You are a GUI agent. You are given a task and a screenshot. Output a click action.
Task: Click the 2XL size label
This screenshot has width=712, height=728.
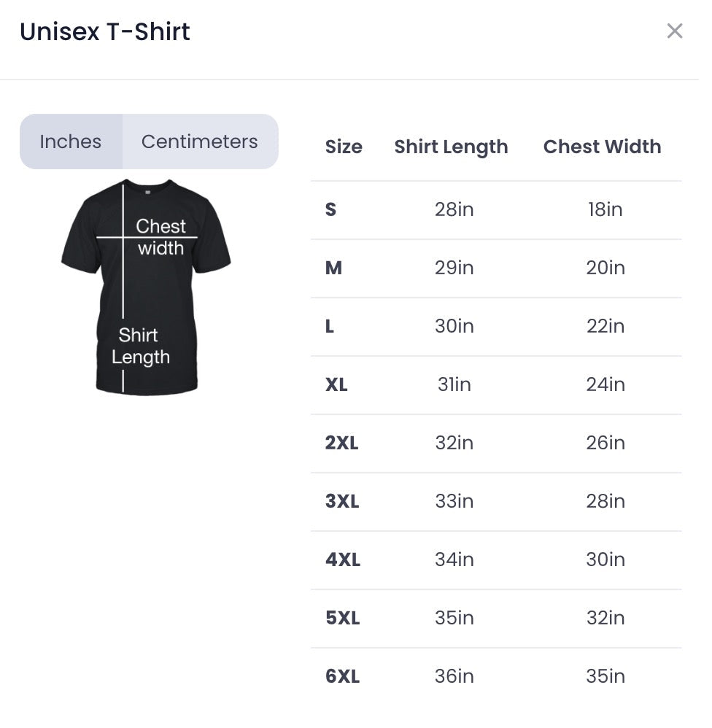pos(341,444)
